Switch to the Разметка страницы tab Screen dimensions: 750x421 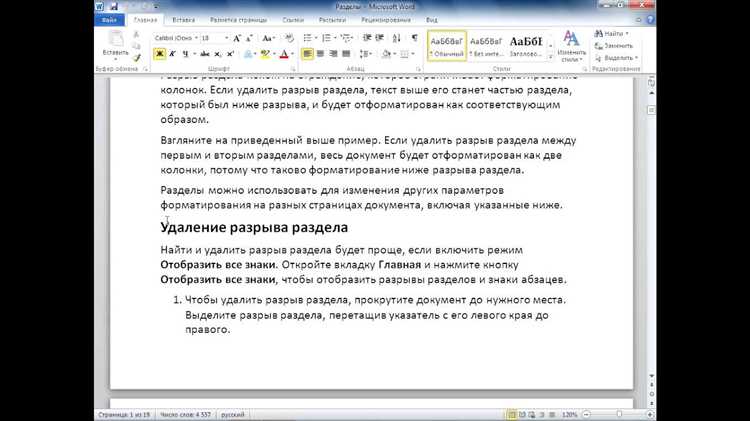click(238, 20)
